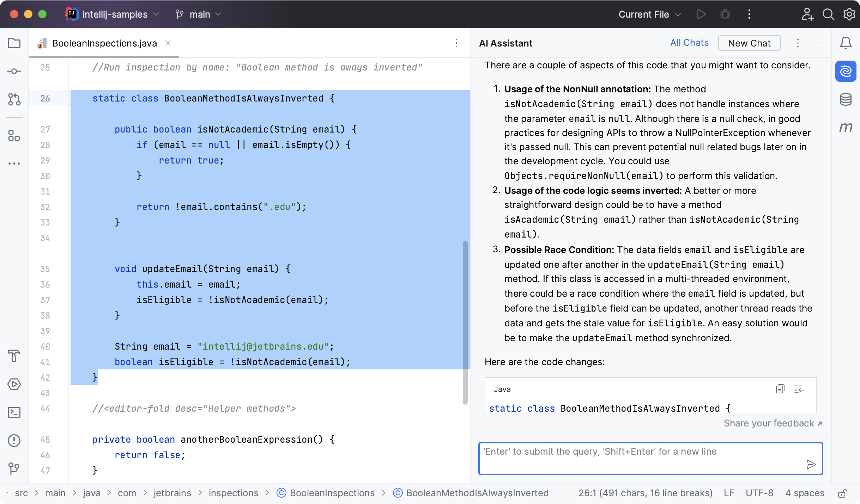Click the Notifications bell icon
The height and width of the screenshot is (504, 860).
coord(847,43)
